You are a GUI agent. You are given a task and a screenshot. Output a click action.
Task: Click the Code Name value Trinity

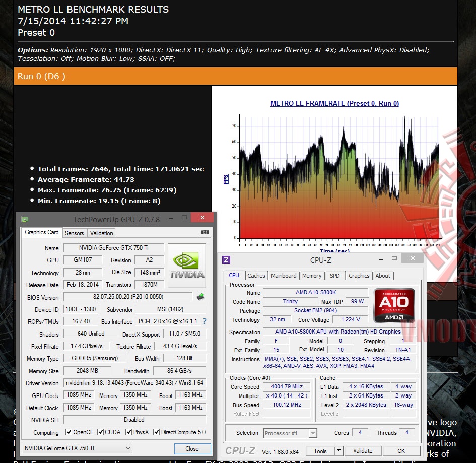(x=290, y=301)
